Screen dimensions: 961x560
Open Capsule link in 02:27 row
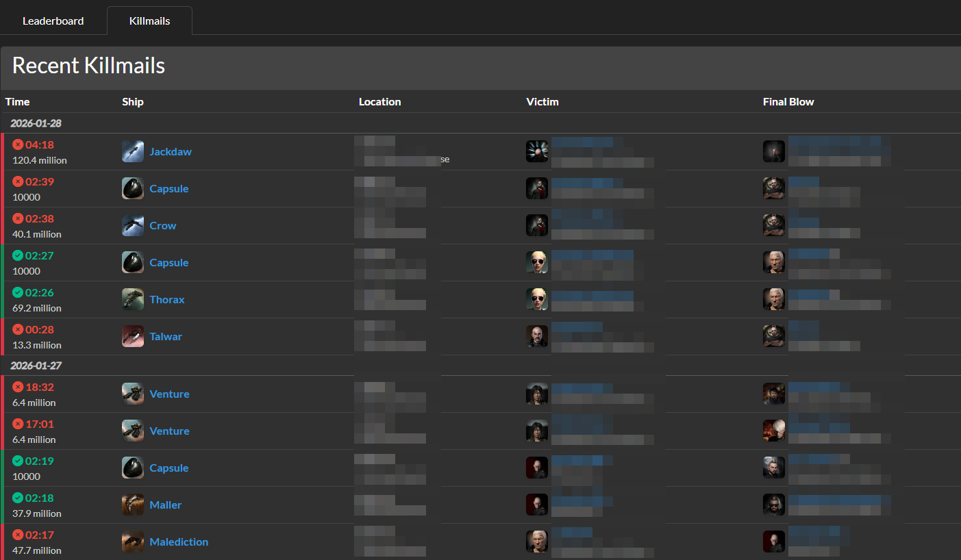click(169, 262)
